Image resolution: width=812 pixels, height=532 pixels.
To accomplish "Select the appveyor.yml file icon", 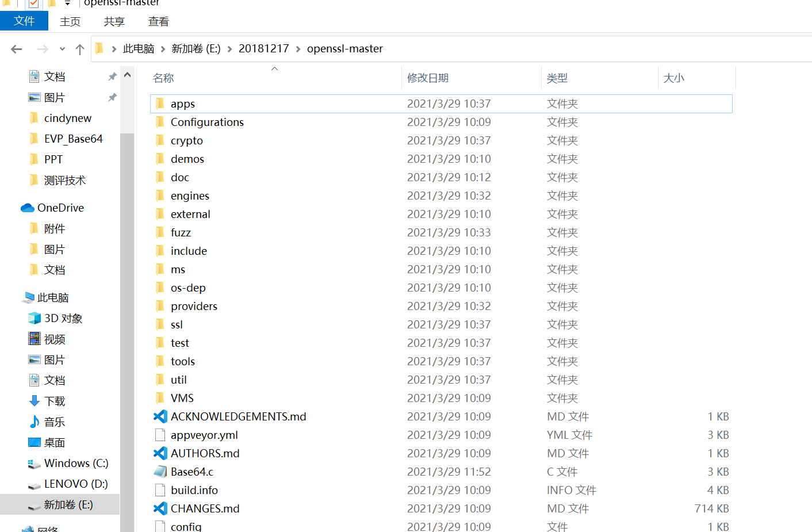I will tap(160, 435).
